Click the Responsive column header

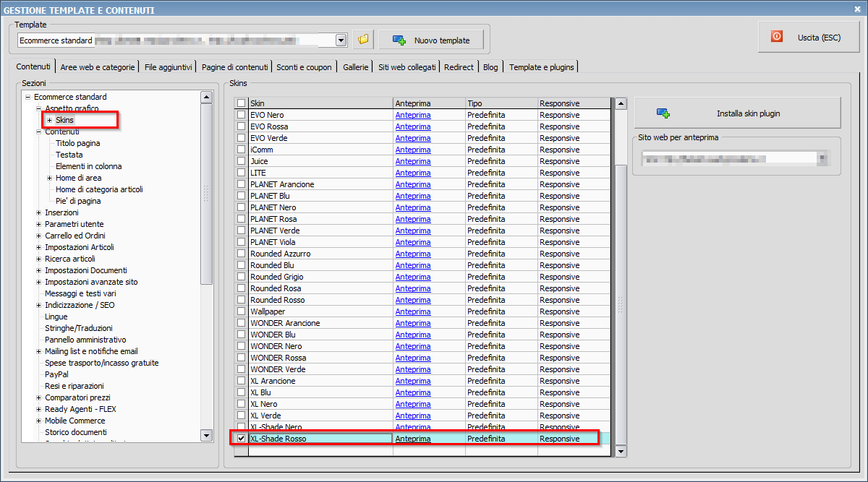(574, 103)
